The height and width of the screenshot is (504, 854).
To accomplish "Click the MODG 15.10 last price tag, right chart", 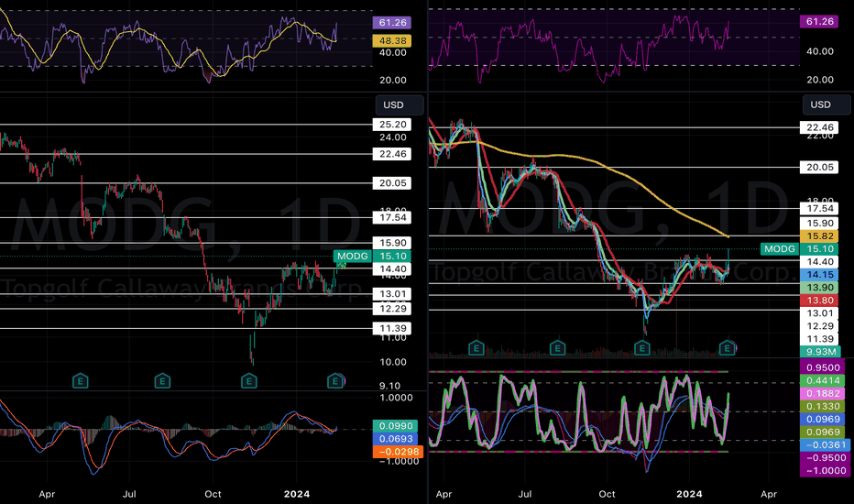I will click(x=799, y=249).
